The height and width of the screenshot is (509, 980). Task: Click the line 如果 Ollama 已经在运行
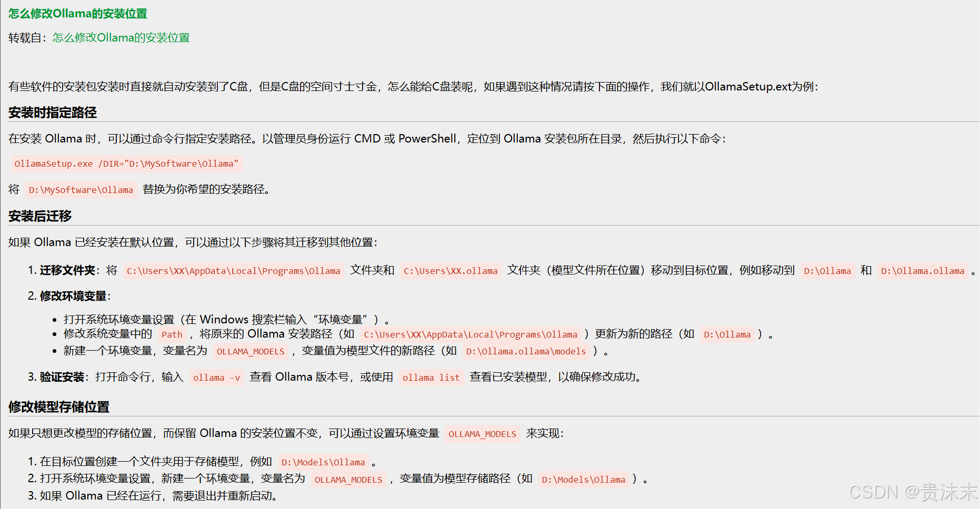point(158,496)
